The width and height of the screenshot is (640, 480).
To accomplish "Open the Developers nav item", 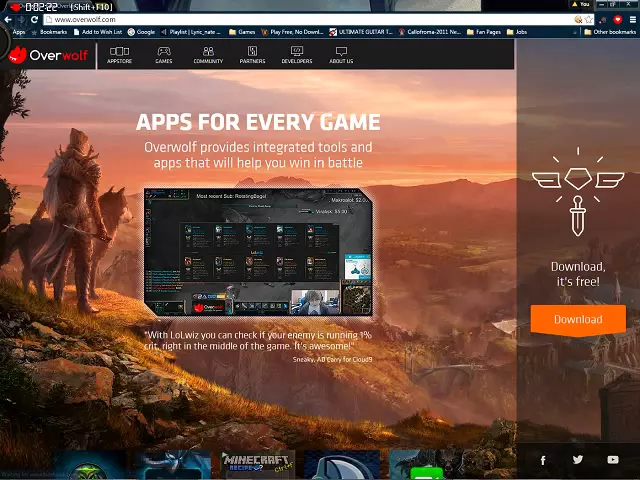I will (x=297, y=55).
